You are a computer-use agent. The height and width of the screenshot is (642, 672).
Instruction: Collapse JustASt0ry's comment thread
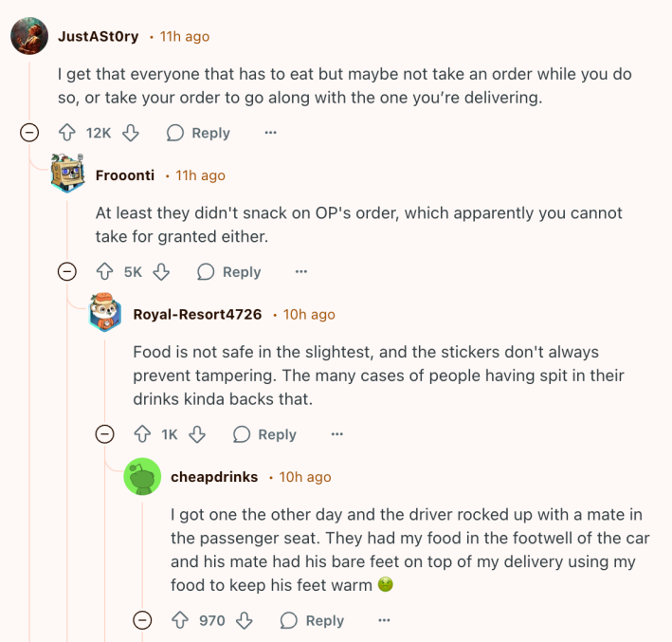tap(29, 133)
